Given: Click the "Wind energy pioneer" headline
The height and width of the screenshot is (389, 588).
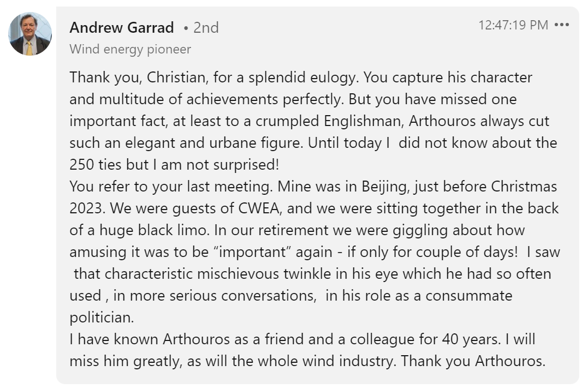Looking at the screenshot, I should [x=130, y=49].
